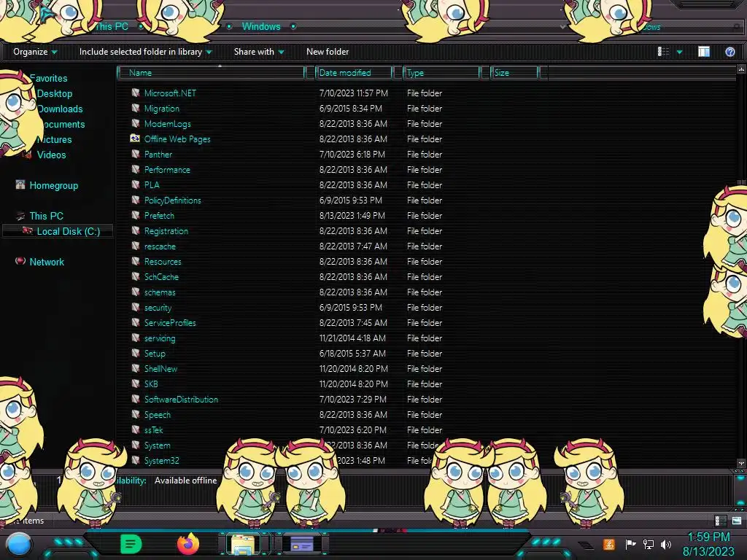The width and height of the screenshot is (747, 560).
Task: Select the Prefetch folder icon
Action: click(135, 215)
